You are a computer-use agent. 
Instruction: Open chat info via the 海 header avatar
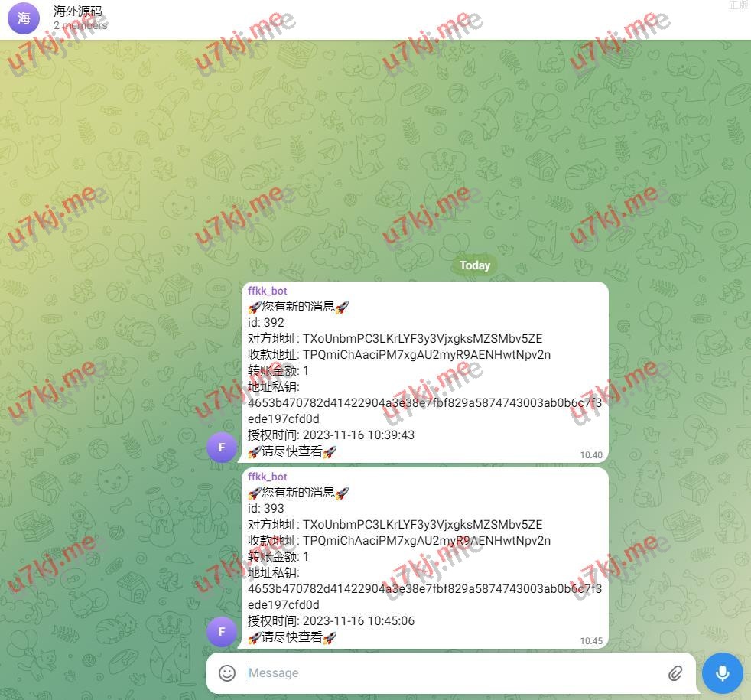click(23, 18)
